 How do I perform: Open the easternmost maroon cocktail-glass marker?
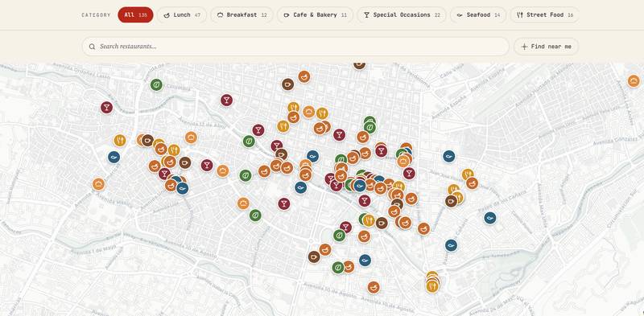409,173
